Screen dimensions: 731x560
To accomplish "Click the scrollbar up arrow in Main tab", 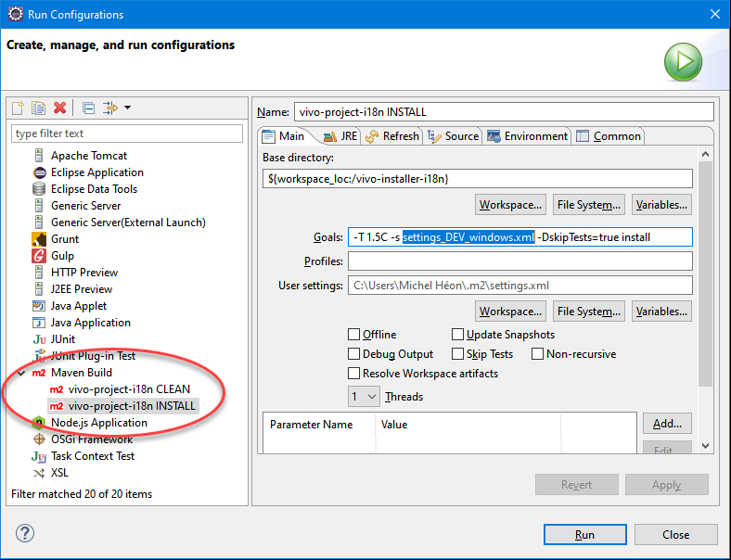I will pos(705,154).
